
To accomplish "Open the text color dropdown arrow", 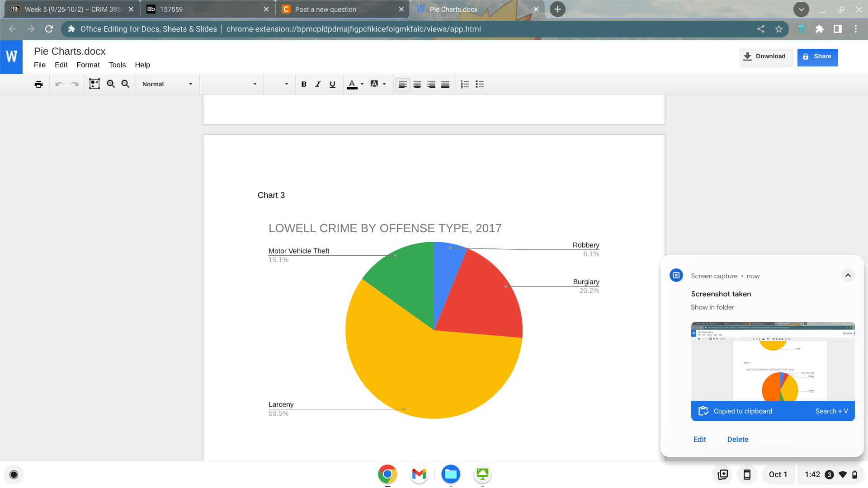I will (x=362, y=84).
